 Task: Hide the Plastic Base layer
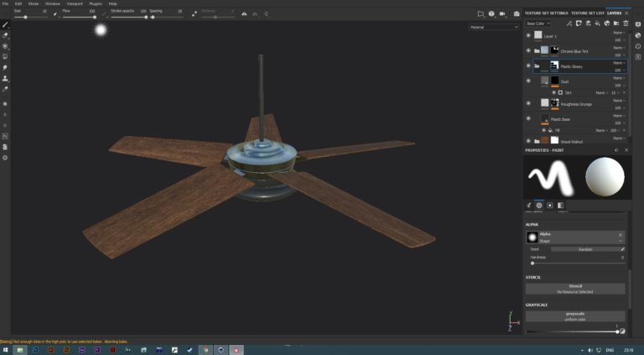click(x=528, y=118)
